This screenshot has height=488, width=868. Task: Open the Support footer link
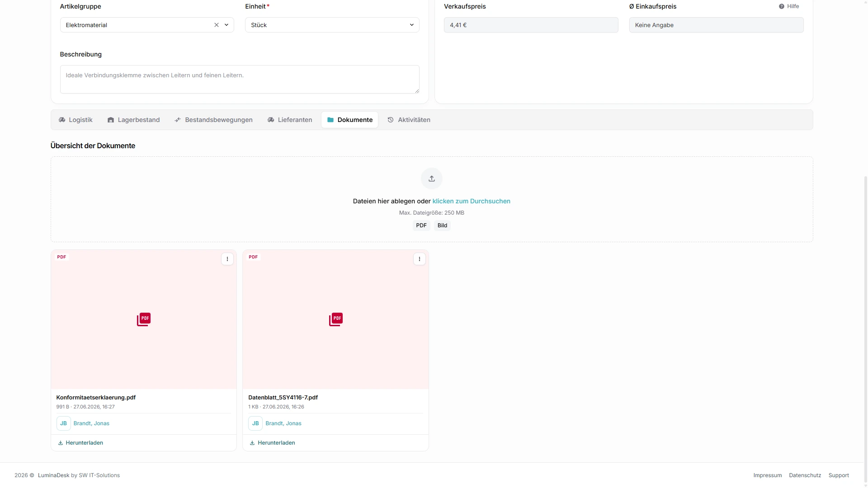839,475
